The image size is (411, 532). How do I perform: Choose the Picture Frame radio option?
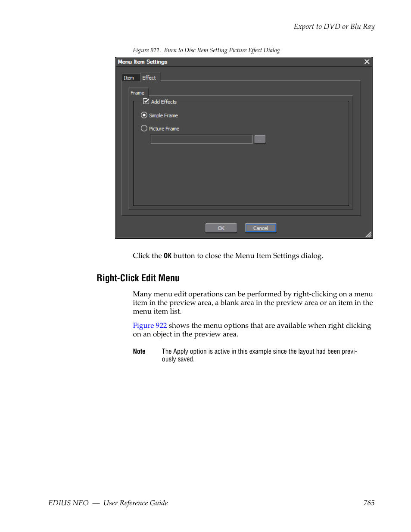pyautogui.click(x=144, y=128)
